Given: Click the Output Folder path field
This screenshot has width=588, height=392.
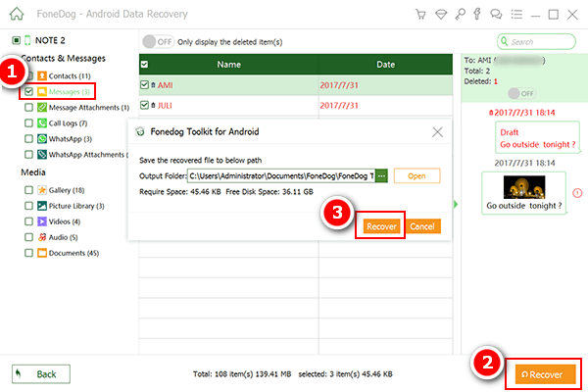Looking at the screenshot, I should pyautogui.click(x=281, y=176).
